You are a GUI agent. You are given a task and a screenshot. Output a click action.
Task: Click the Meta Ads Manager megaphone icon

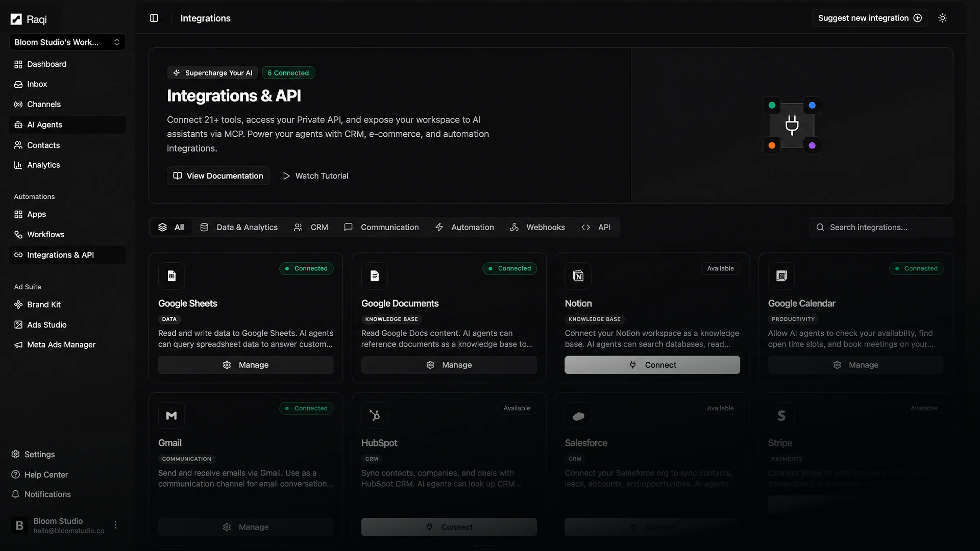click(18, 345)
